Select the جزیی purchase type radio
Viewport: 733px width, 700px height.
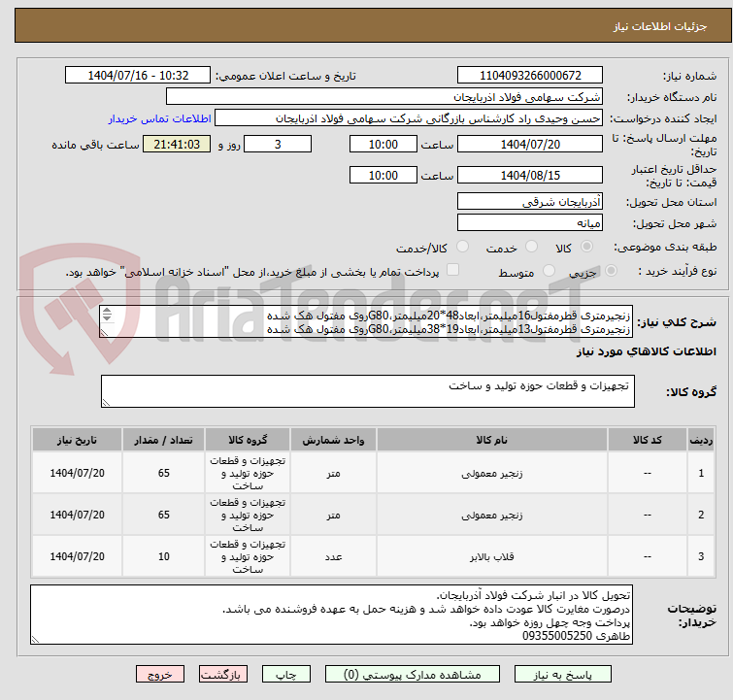611,271
